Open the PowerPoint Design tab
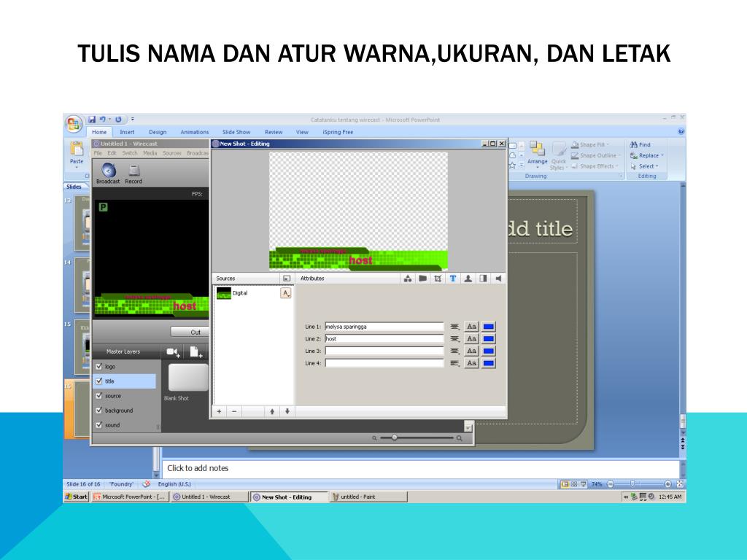 (x=158, y=133)
